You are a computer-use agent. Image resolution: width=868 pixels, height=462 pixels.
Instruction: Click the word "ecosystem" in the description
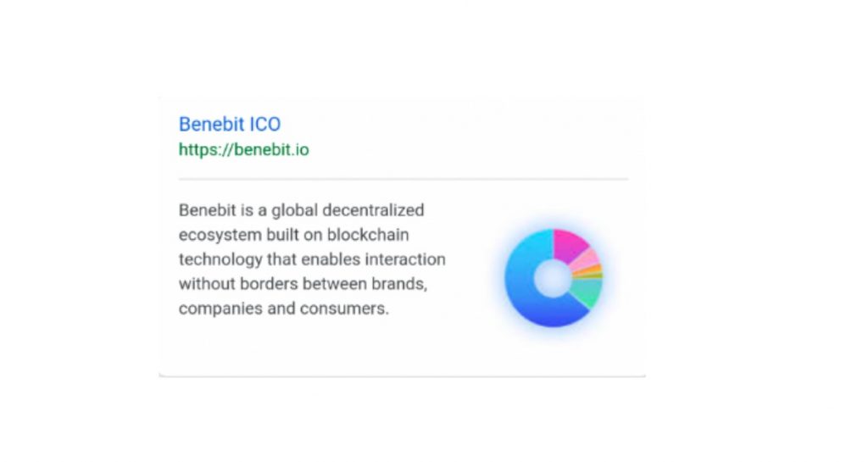tap(220, 235)
